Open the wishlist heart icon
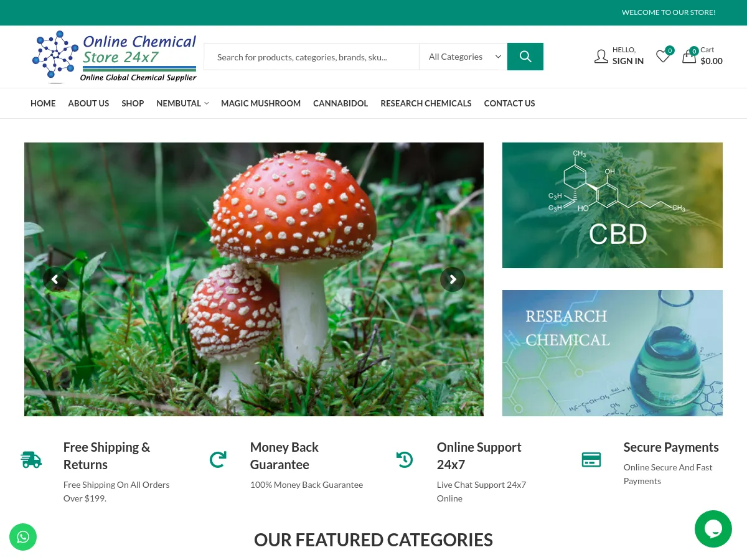 (662, 56)
